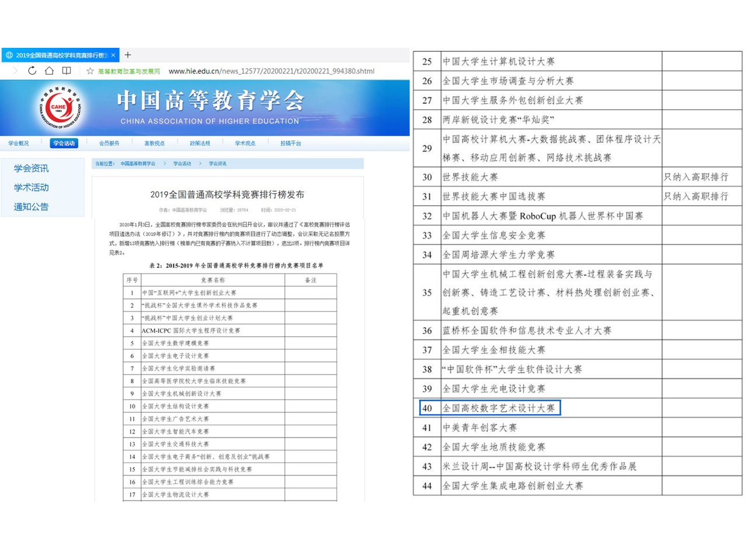The height and width of the screenshot is (560, 747).
Task: Open the 高教视点 navigation item
Action: pos(154,143)
